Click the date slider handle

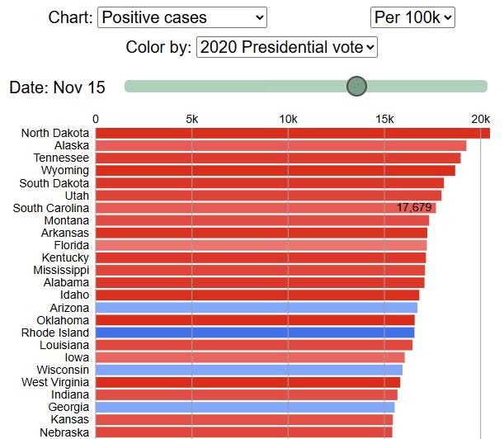click(x=356, y=86)
